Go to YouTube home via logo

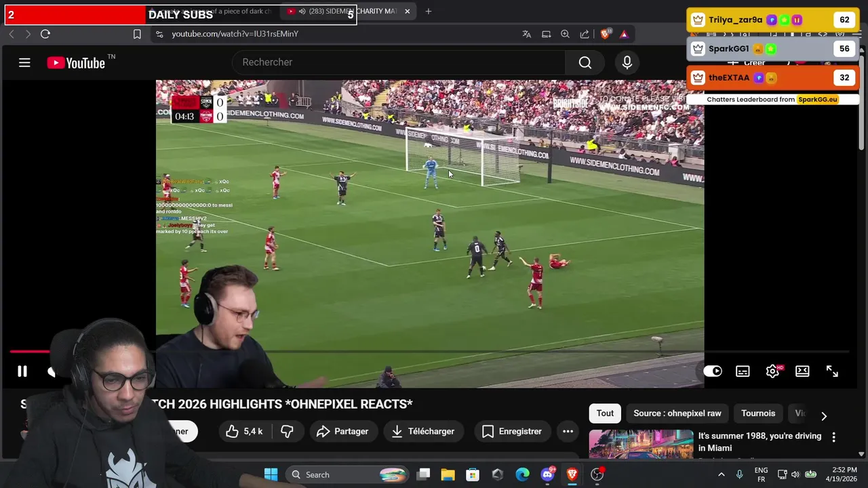(x=76, y=63)
